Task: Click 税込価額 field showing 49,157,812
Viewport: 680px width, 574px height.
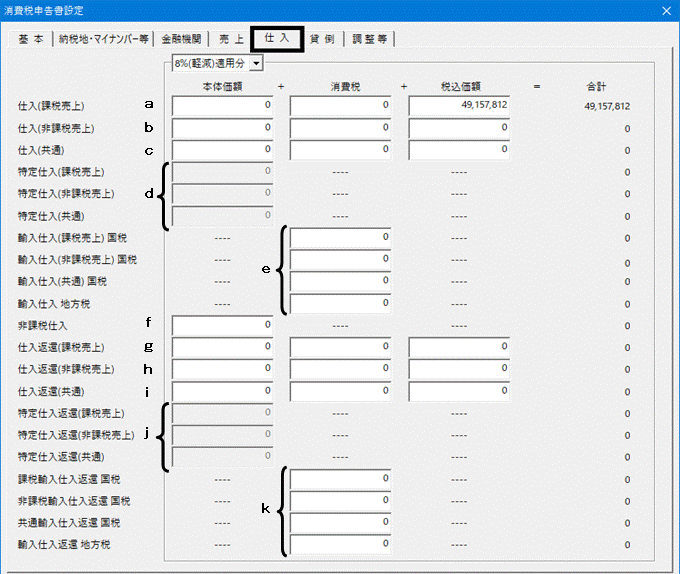Action: tap(459, 105)
